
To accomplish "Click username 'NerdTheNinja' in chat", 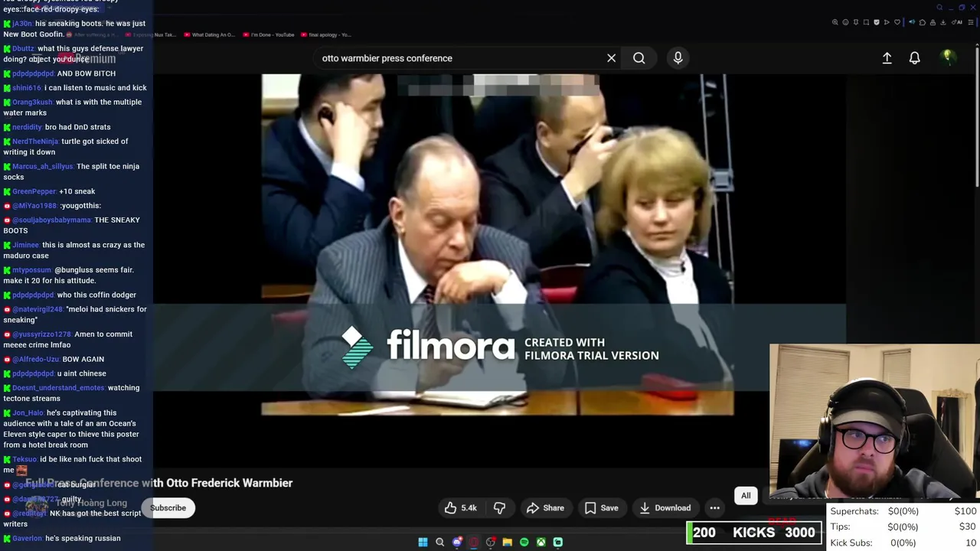I will click(35, 141).
